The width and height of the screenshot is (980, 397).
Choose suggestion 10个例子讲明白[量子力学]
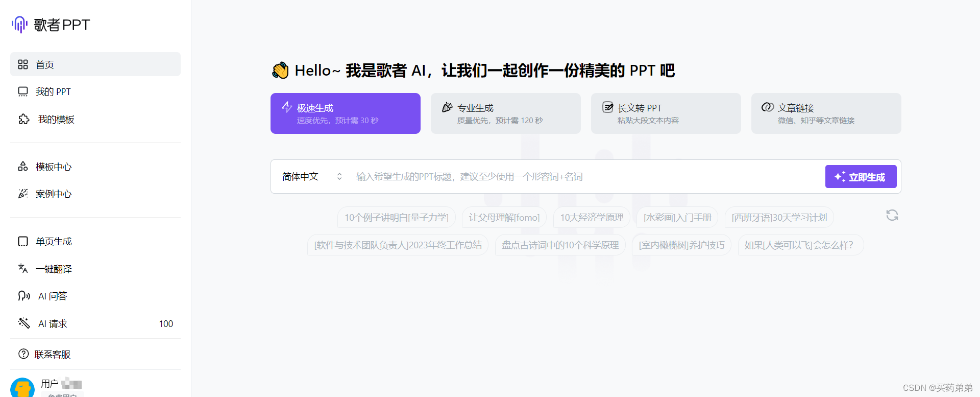pos(397,217)
